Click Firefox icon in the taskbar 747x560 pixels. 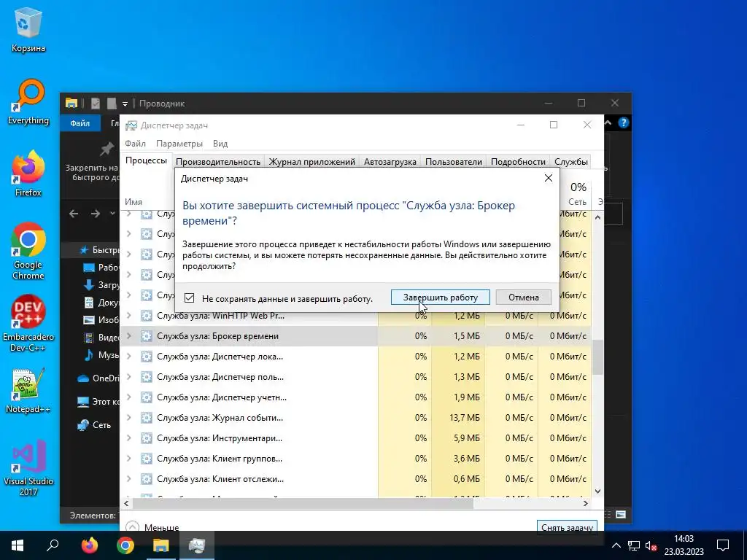click(x=89, y=545)
